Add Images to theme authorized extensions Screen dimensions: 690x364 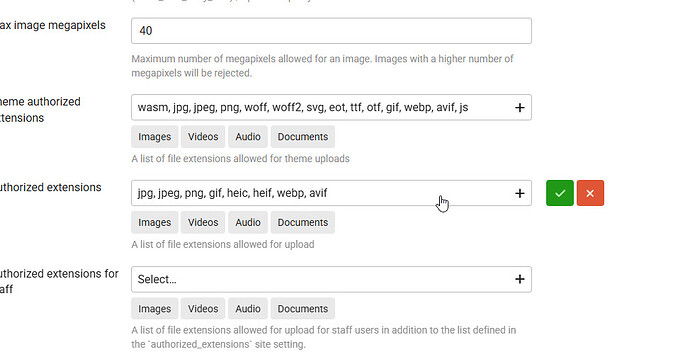(154, 137)
